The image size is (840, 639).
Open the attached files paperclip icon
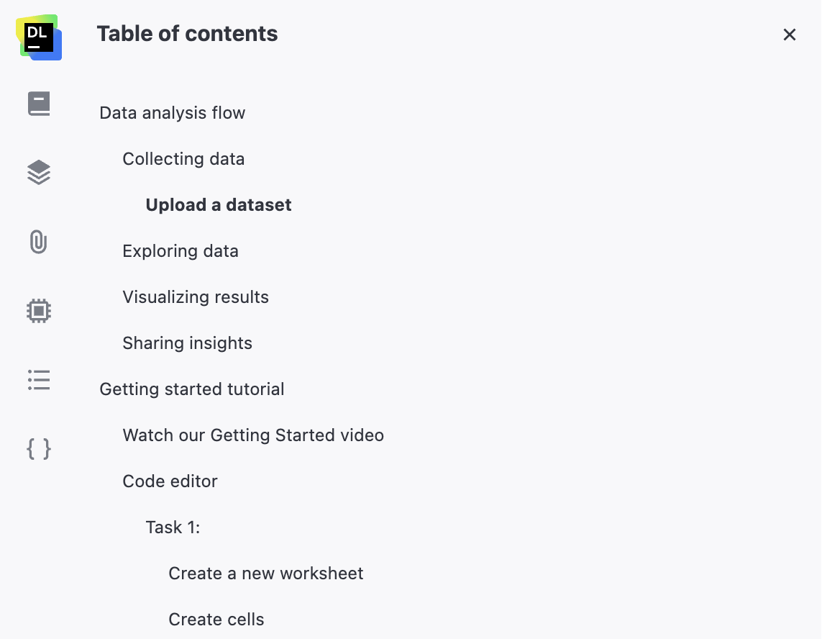[x=38, y=241]
